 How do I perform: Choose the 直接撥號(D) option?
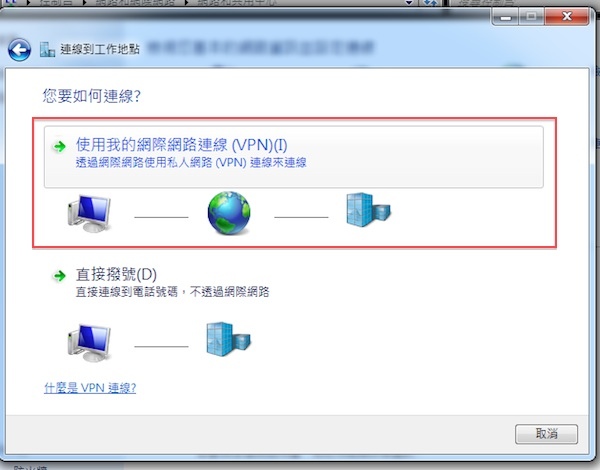(116, 274)
